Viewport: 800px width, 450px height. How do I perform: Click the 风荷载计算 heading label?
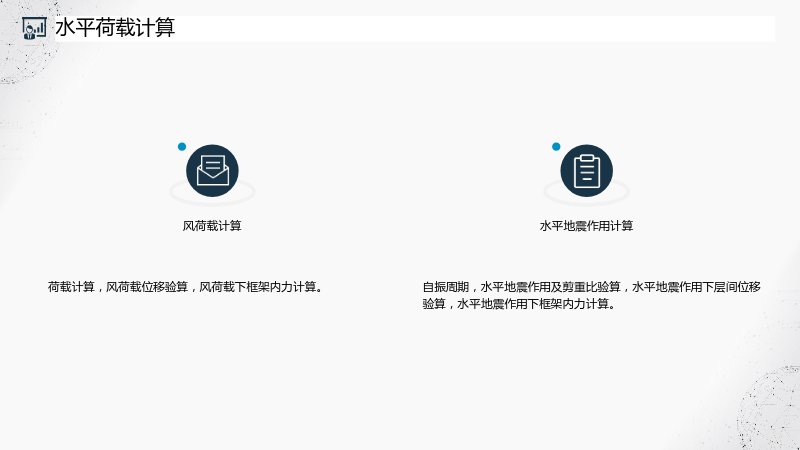tap(212, 226)
